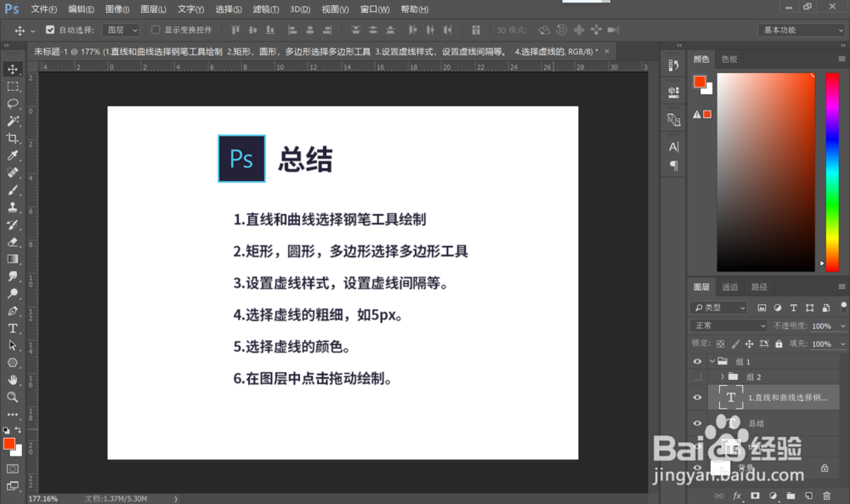Click the foreground color swatch
Screen dimensions: 850x504
(x=11, y=443)
